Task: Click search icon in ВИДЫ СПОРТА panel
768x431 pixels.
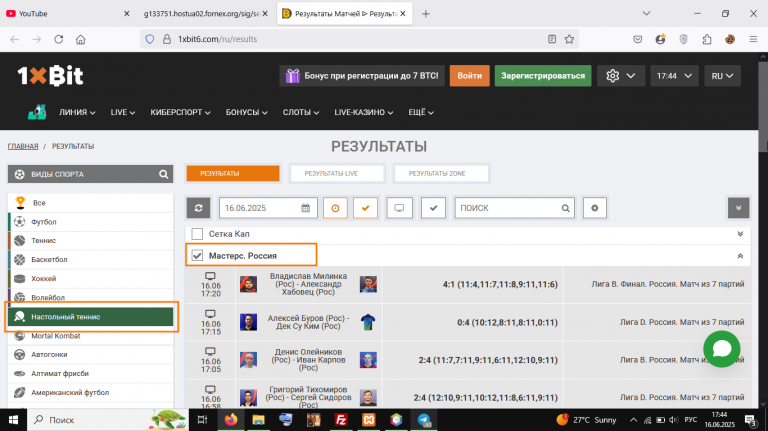Action: (x=164, y=174)
